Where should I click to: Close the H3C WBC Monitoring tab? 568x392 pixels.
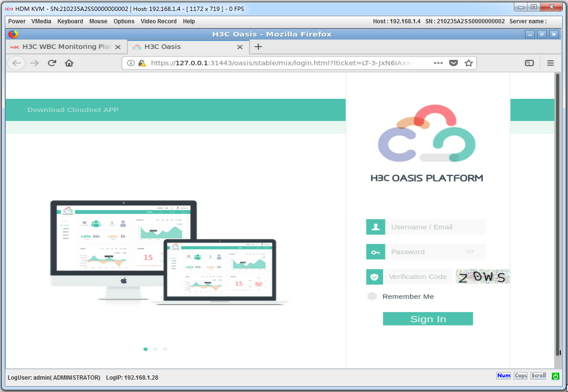(118, 47)
